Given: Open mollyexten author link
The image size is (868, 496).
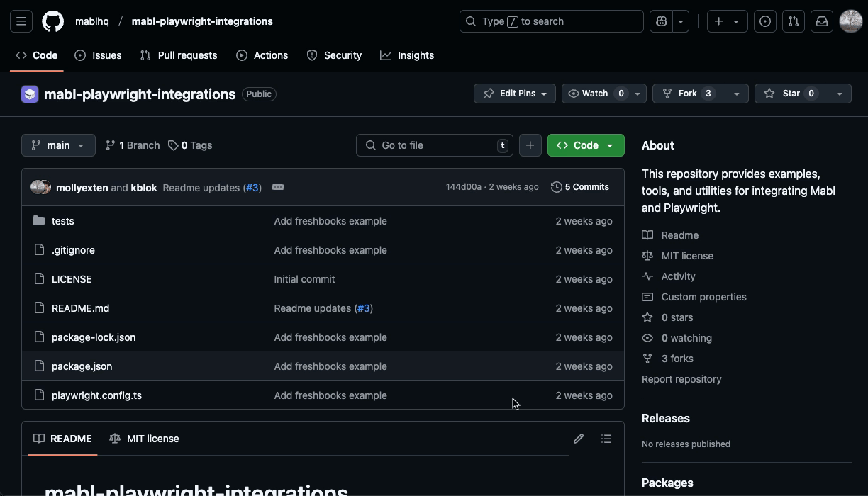Looking at the screenshot, I should 82,187.
